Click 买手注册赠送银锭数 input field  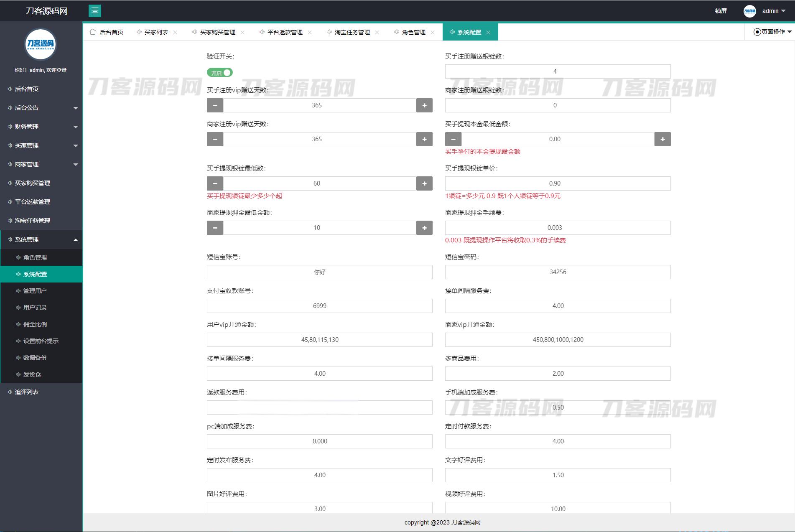tap(558, 71)
